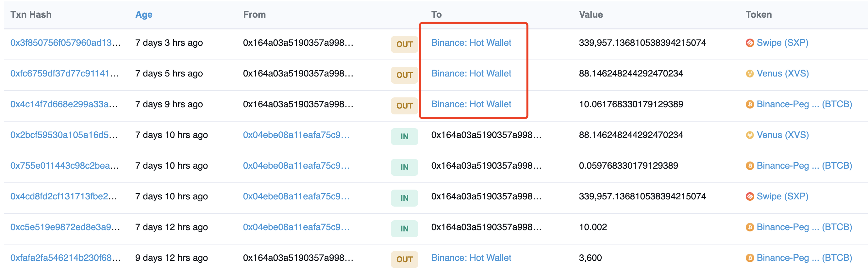This screenshot has height=270, width=868.
Task: Open sender 0x04ebe08a11eafa75c9 in the 0.0597 BTCB row
Action: point(296,165)
